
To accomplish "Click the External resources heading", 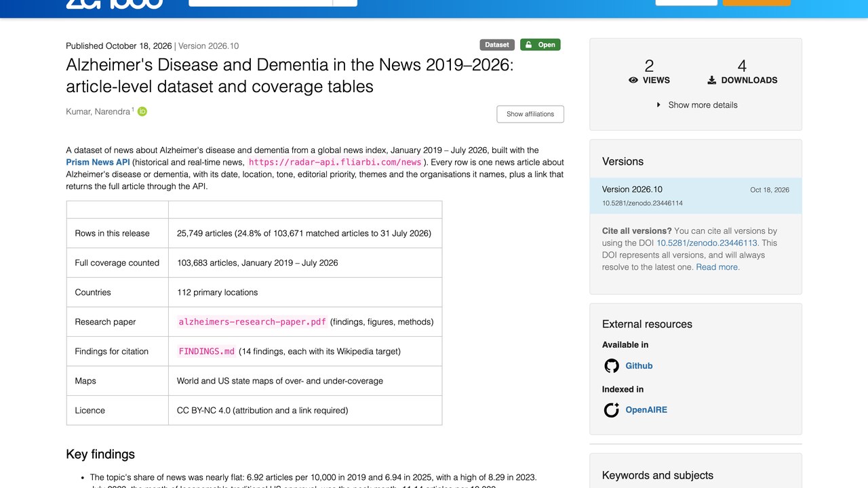I will (x=648, y=324).
